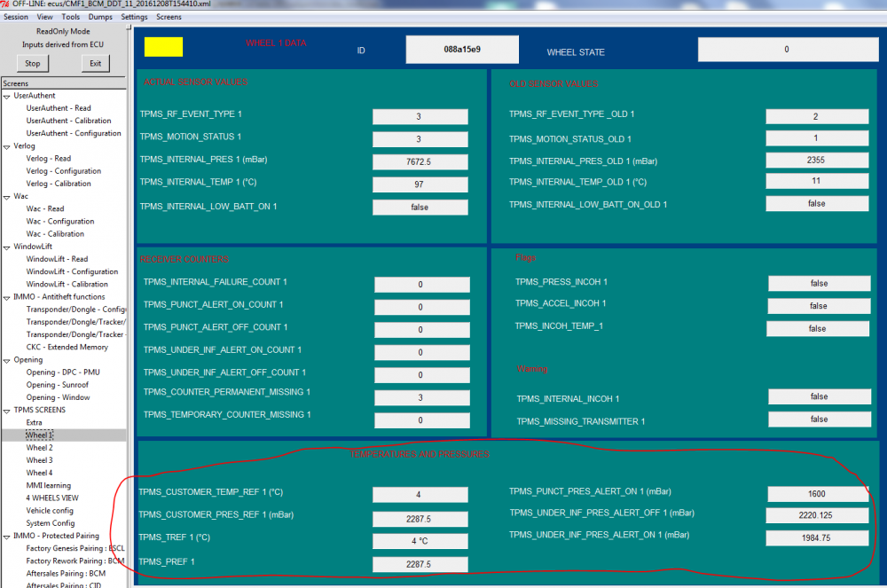Image resolution: width=887 pixels, height=588 pixels.
Task: Open Settings menu in menu bar
Action: pos(134,17)
